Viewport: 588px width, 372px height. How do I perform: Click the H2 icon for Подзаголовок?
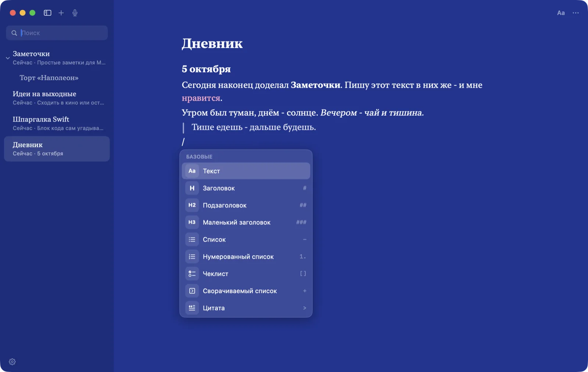point(192,205)
